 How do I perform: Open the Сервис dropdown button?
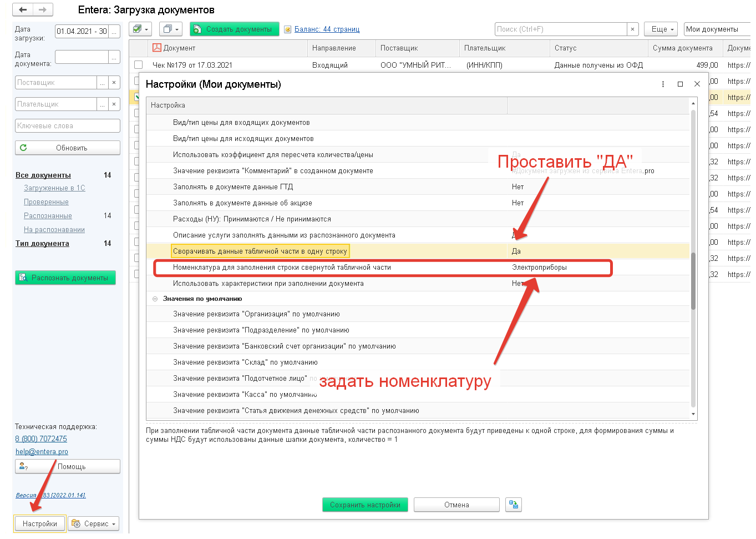pyautogui.click(x=94, y=524)
